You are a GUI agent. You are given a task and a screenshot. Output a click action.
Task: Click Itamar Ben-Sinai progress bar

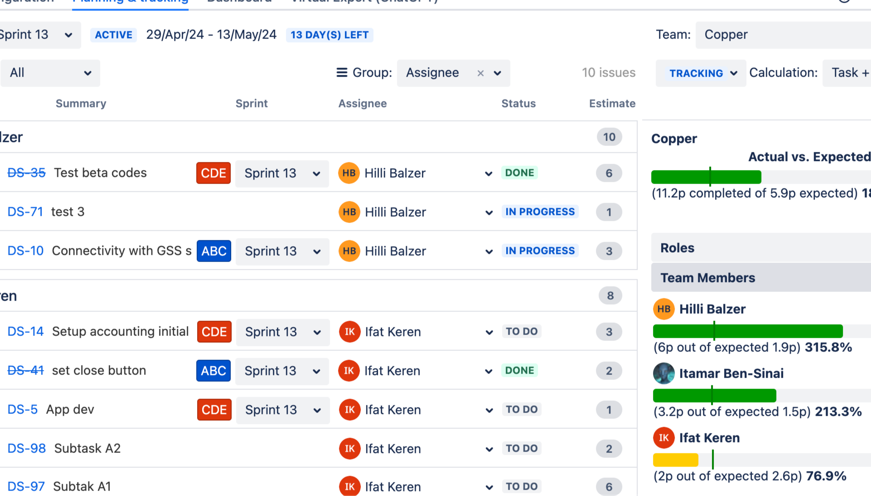tap(762, 395)
